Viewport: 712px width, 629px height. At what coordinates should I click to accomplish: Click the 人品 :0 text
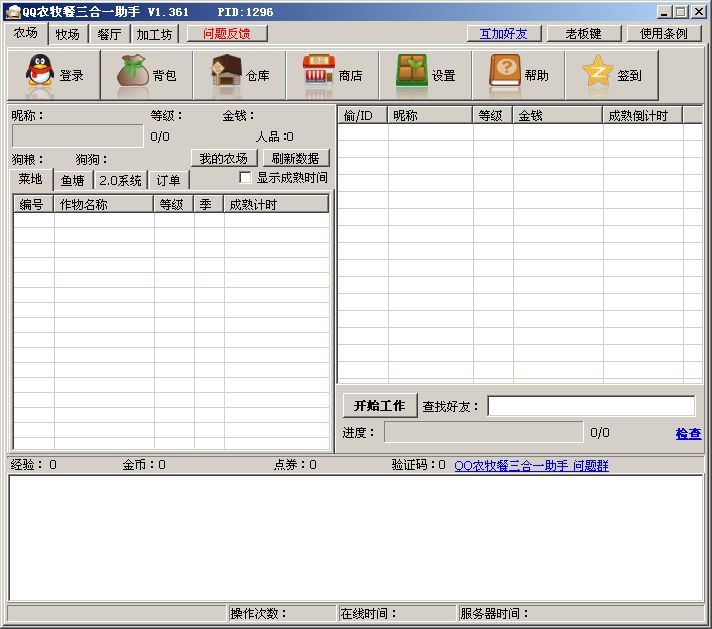click(275, 137)
